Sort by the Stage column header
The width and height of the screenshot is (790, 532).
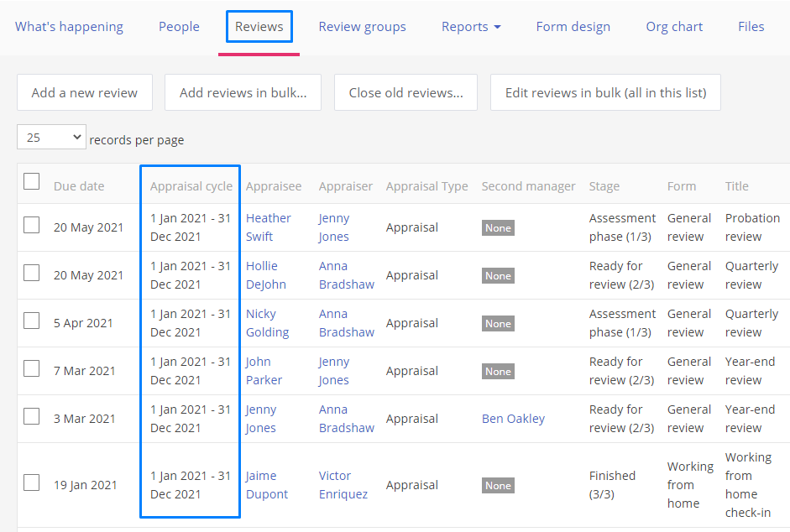click(x=604, y=186)
